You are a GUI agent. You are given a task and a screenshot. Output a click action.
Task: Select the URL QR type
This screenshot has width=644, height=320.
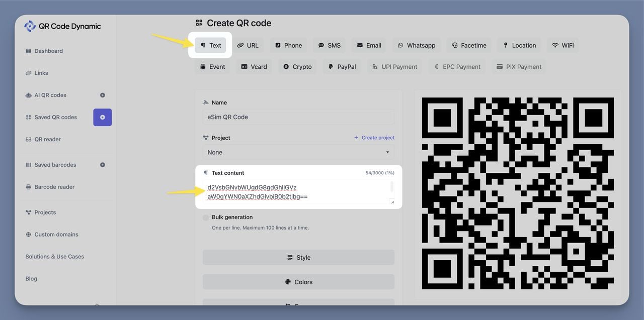point(248,45)
